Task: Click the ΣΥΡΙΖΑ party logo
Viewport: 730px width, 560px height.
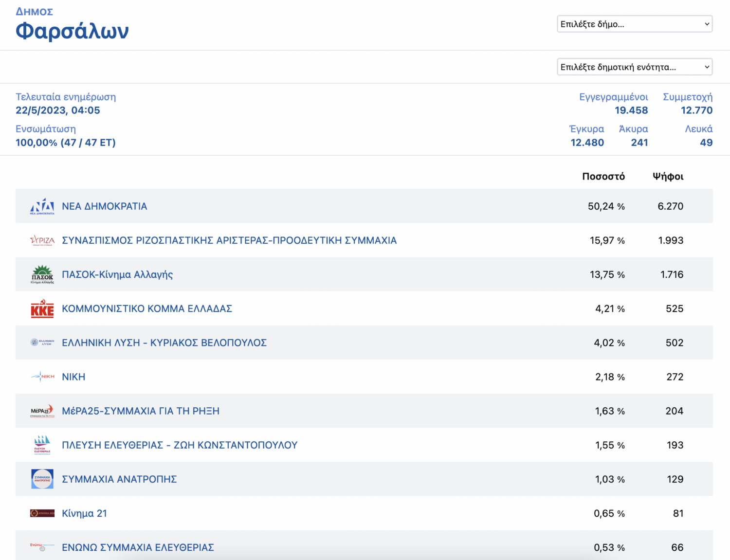Action: [x=42, y=240]
